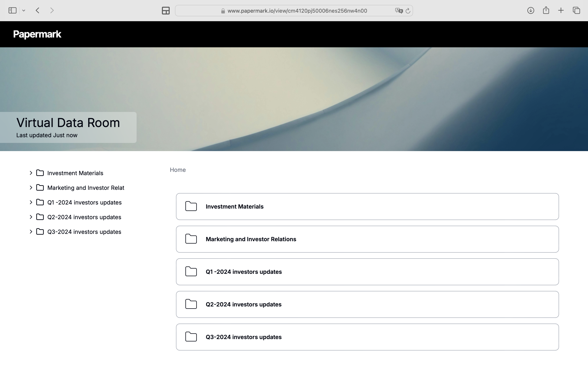Expand Investment Materials in sidebar tree
The image size is (588, 367).
pyautogui.click(x=31, y=173)
